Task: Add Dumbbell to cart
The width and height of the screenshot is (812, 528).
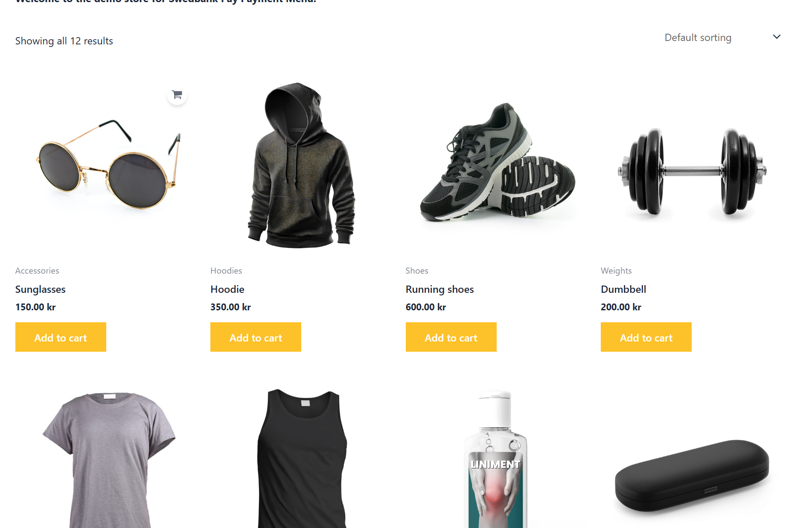Action: pyautogui.click(x=646, y=337)
